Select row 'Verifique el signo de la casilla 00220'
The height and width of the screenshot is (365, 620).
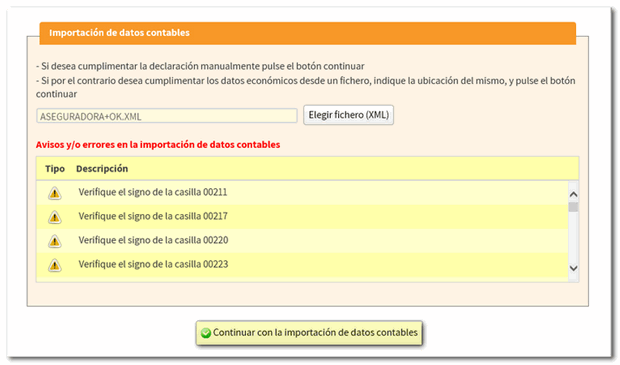(x=302, y=241)
